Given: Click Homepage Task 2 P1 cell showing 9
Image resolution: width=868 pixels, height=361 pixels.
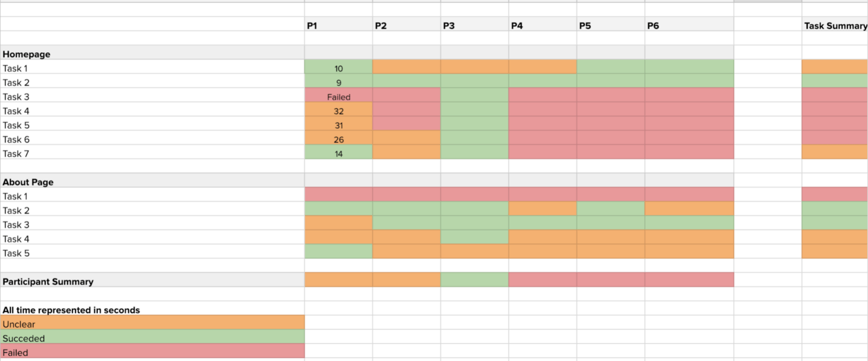Looking at the screenshot, I should pos(339,82).
